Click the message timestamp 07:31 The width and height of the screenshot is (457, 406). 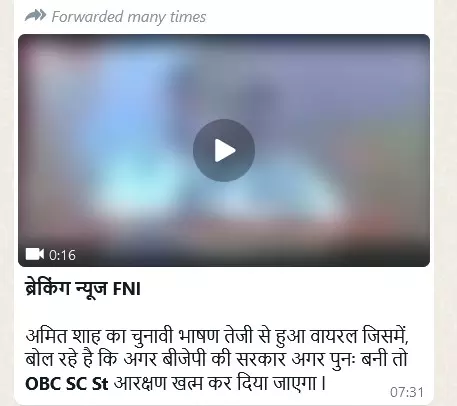pos(407,392)
